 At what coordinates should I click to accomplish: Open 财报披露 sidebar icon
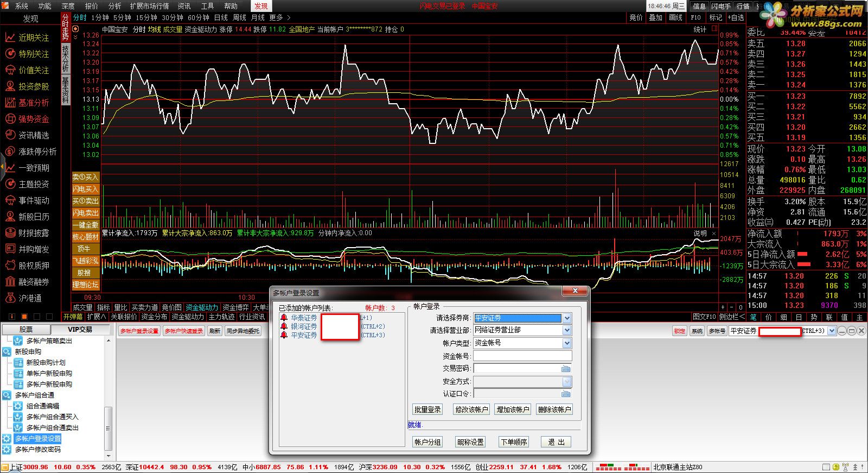pos(10,233)
